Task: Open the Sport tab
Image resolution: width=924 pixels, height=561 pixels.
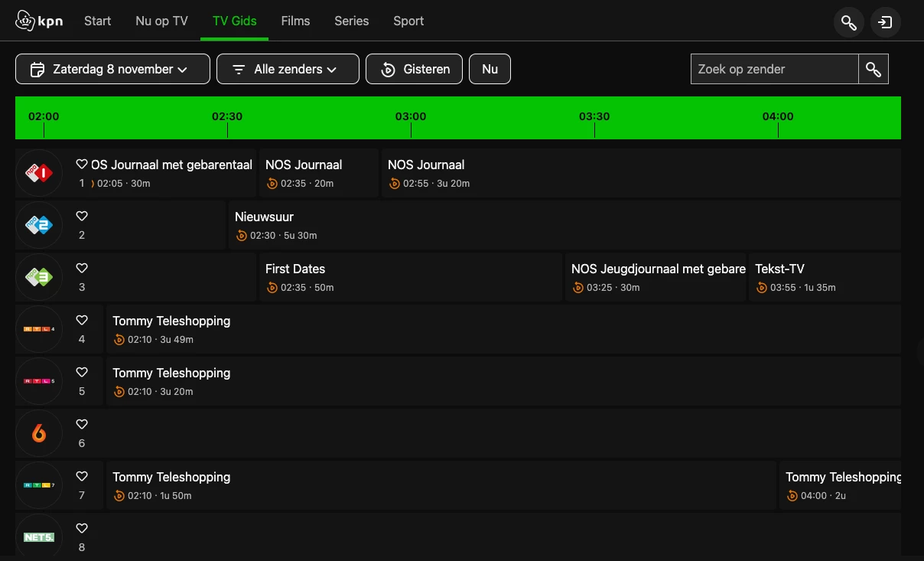Action: point(408,21)
